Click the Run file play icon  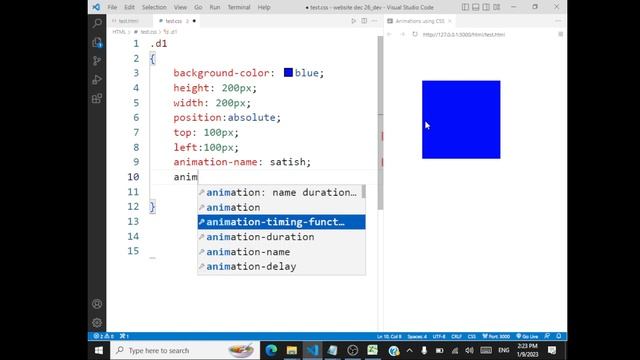(353, 21)
